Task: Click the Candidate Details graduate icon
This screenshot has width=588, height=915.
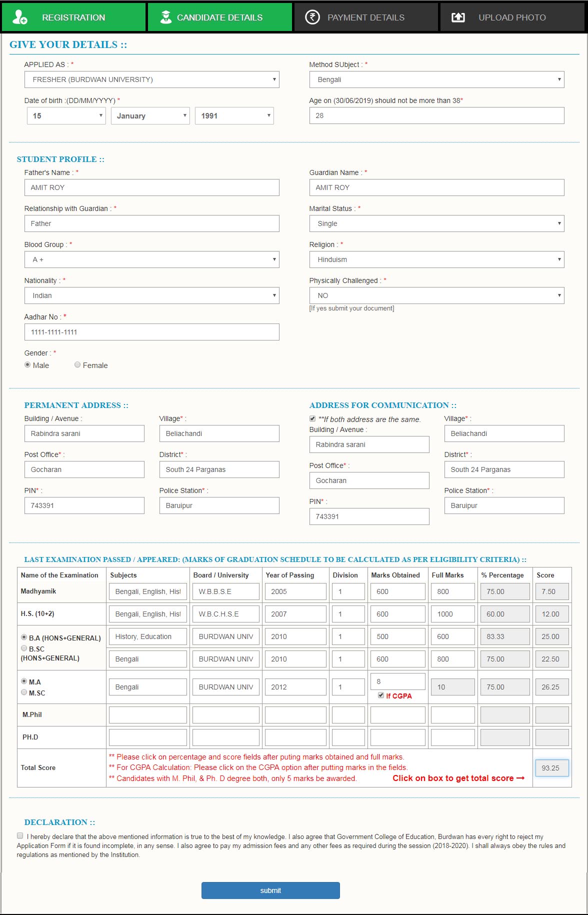Action: point(165,17)
